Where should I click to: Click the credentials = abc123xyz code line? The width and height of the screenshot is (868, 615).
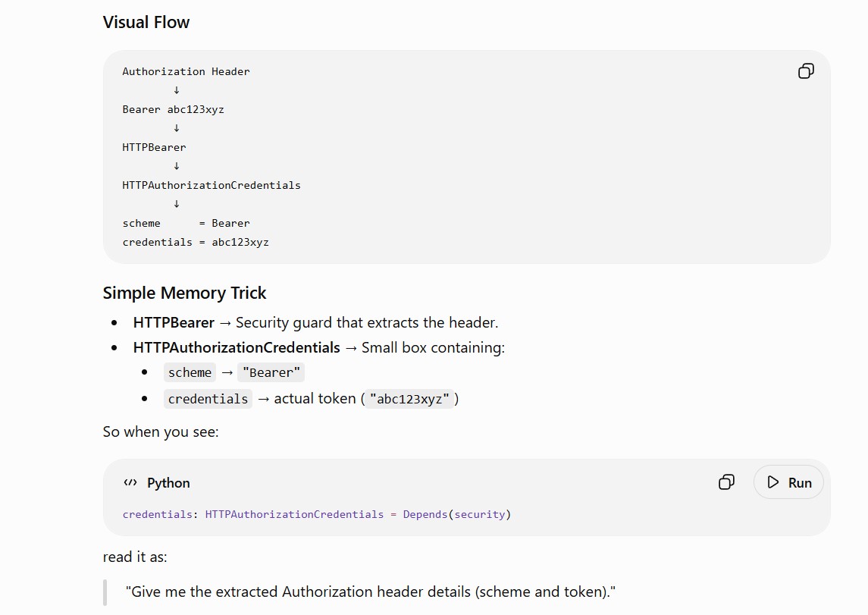point(196,243)
